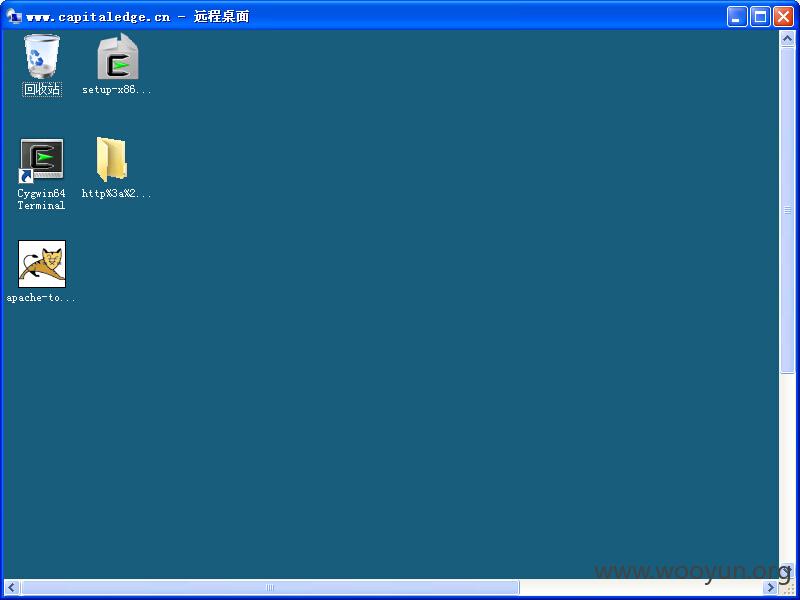Screen dimensions: 800x600
Task: Click the vertical scrollbar thumb
Action: (x=787, y=210)
